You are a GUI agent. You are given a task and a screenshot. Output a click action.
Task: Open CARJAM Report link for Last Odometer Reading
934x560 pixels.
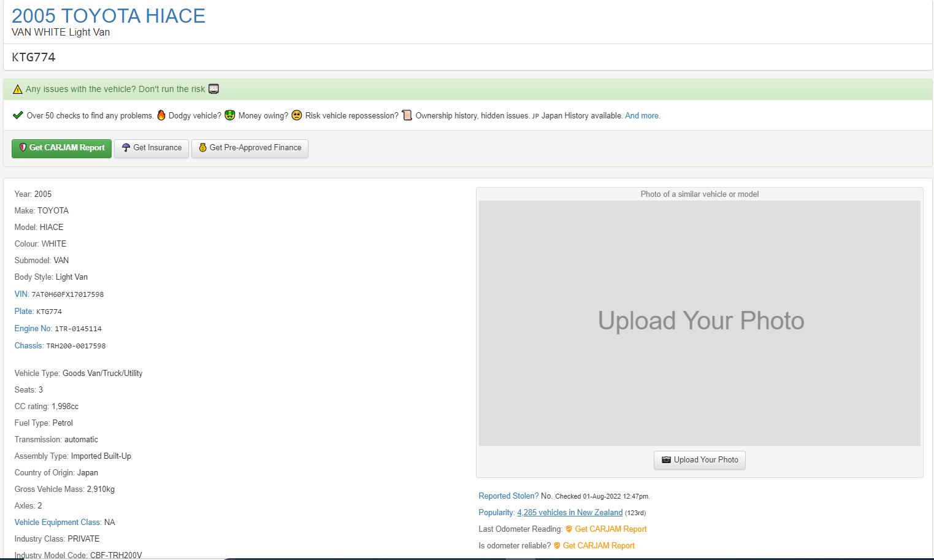coord(611,529)
